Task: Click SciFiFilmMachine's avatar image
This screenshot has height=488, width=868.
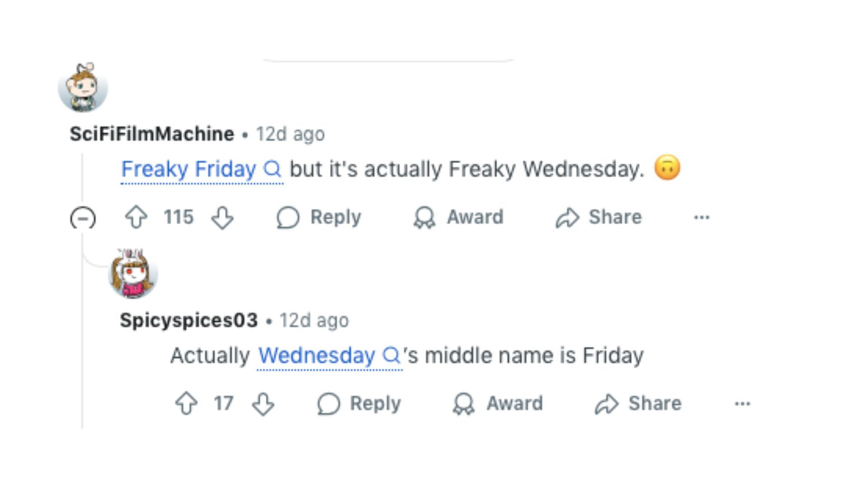Action: tap(83, 88)
